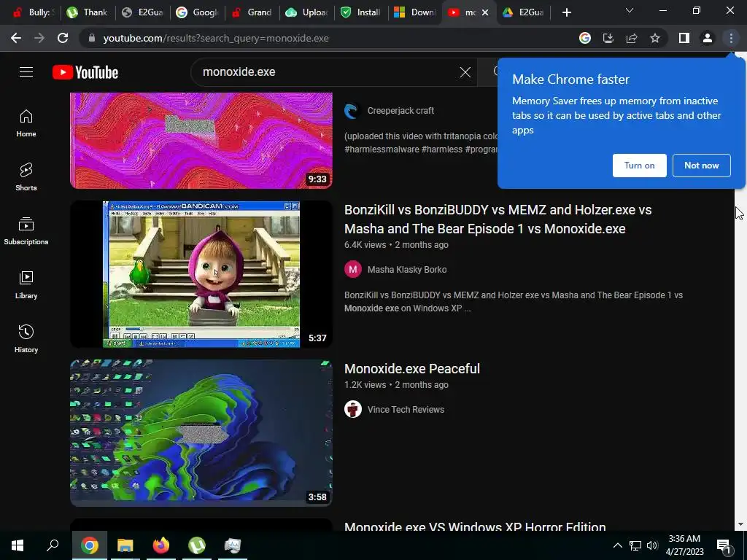Switch to the Upload tab

point(306,12)
